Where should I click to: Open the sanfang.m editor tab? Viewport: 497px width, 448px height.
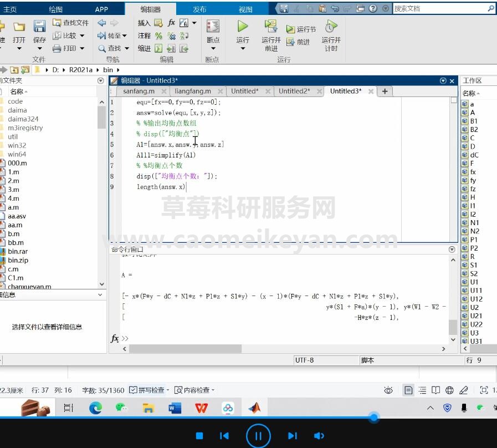[139, 91]
